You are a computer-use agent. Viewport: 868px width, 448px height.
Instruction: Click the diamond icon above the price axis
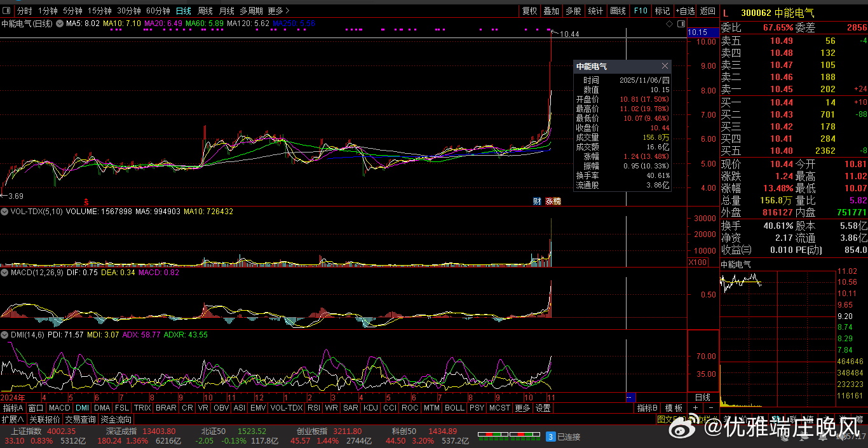(669, 24)
